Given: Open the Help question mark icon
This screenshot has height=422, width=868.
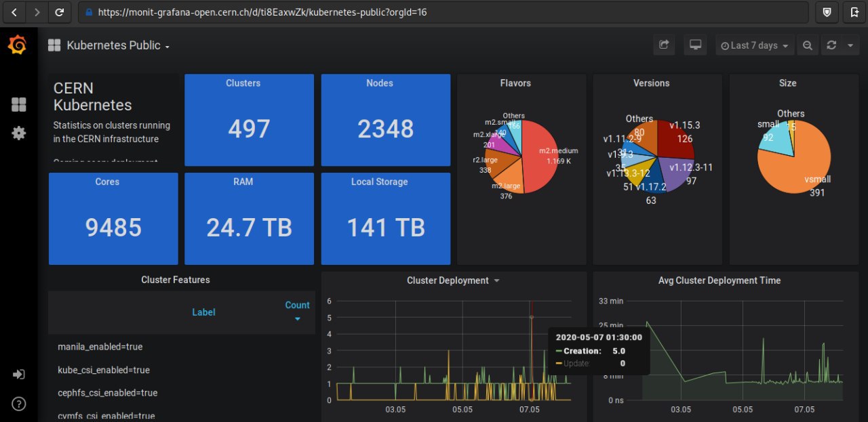Looking at the screenshot, I should (x=18, y=404).
